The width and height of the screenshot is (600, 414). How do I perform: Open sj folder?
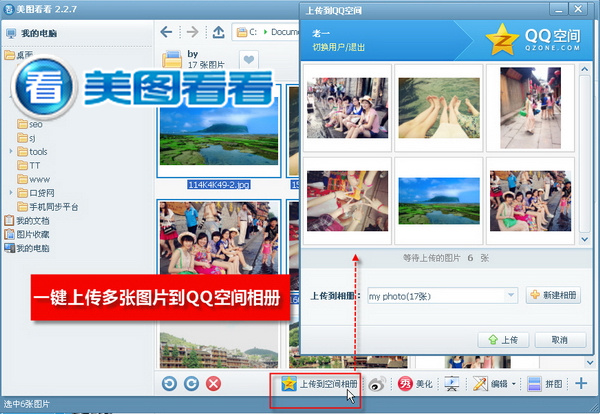click(26, 138)
